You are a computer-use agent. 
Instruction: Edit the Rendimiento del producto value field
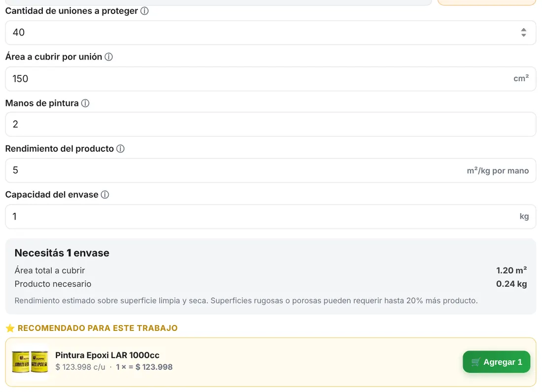point(271,170)
